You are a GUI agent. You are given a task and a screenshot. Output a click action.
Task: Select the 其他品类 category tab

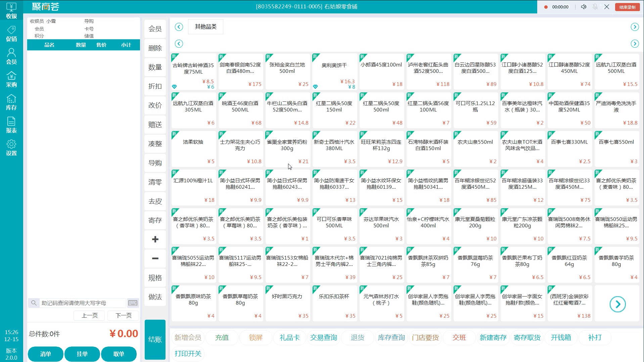tap(206, 27)
